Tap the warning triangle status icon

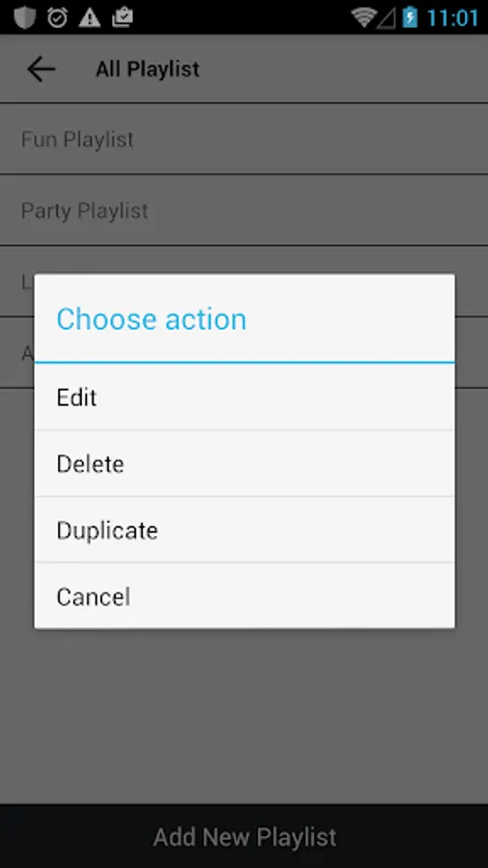(90, 17)
